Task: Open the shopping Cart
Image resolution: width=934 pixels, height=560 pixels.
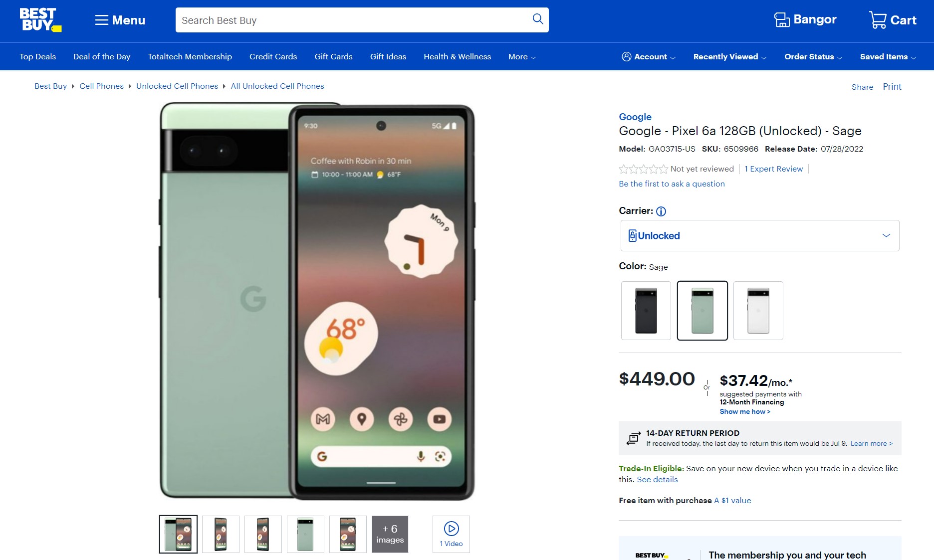Action: [893, 20]
